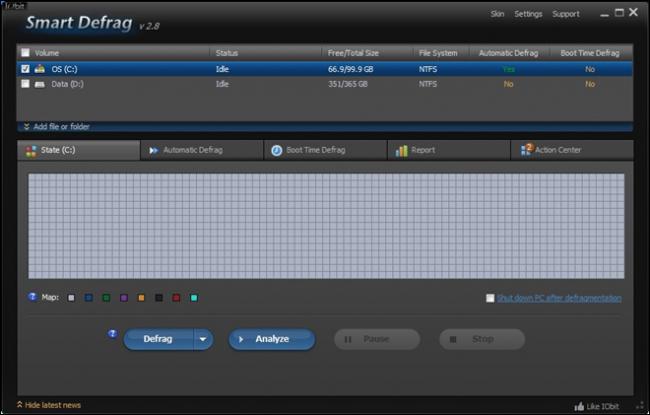
Task: Click '66.9/99.9 GB' size cell
Action: coord(351,69)
